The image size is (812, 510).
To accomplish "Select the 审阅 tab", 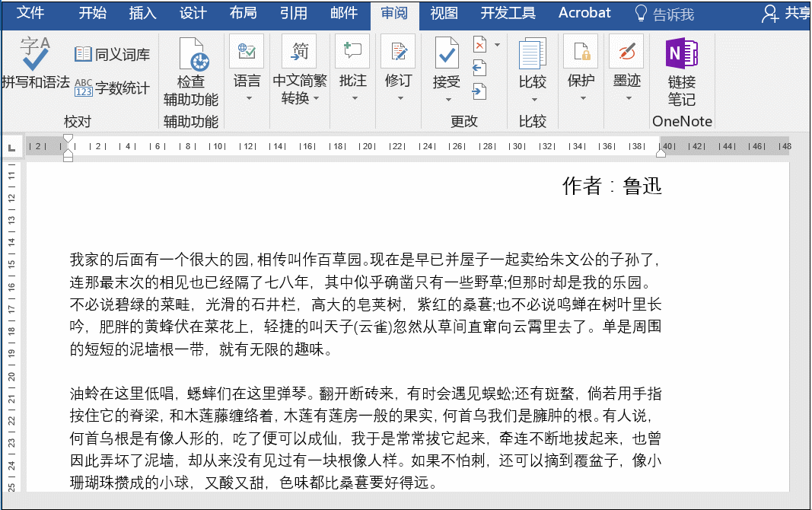I will pyautogui.click(x=395, y=14).
